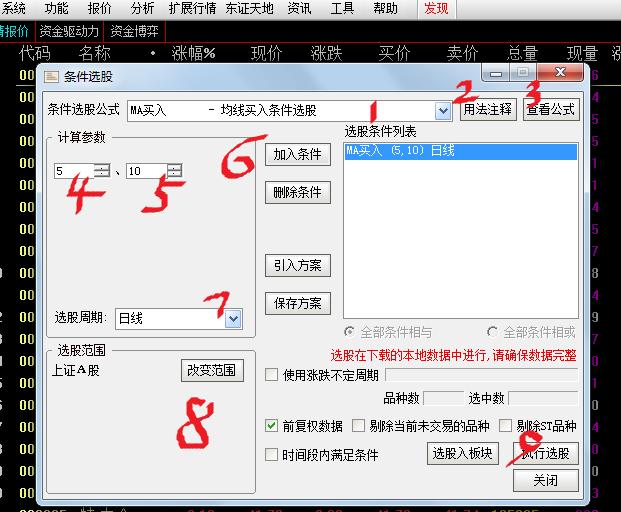Click the 选中数 count field
This screenshot has width=621, height=512.
coord(543,398)
